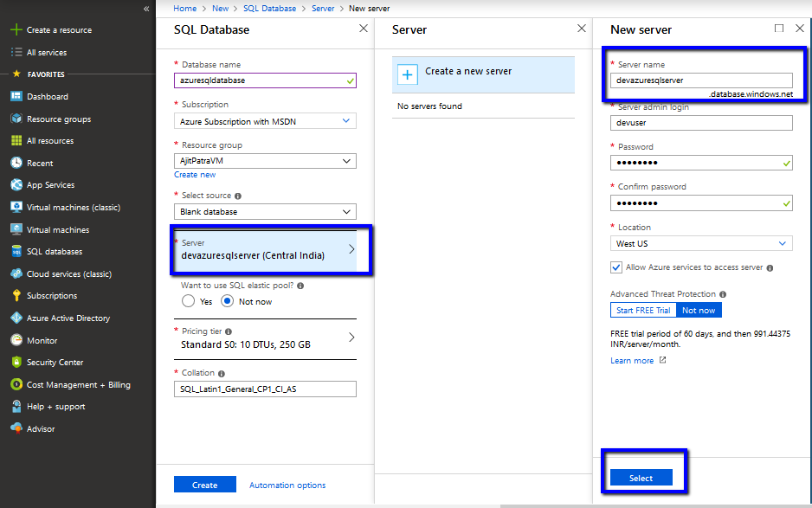Open the Subscription dropdown
This screenshot has width=812, height=508.
click(x=265, y=122)
